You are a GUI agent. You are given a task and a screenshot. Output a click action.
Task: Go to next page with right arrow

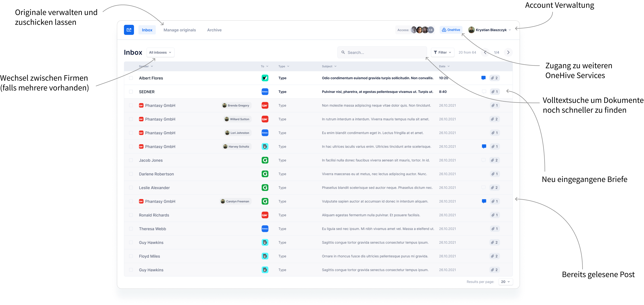508,52
